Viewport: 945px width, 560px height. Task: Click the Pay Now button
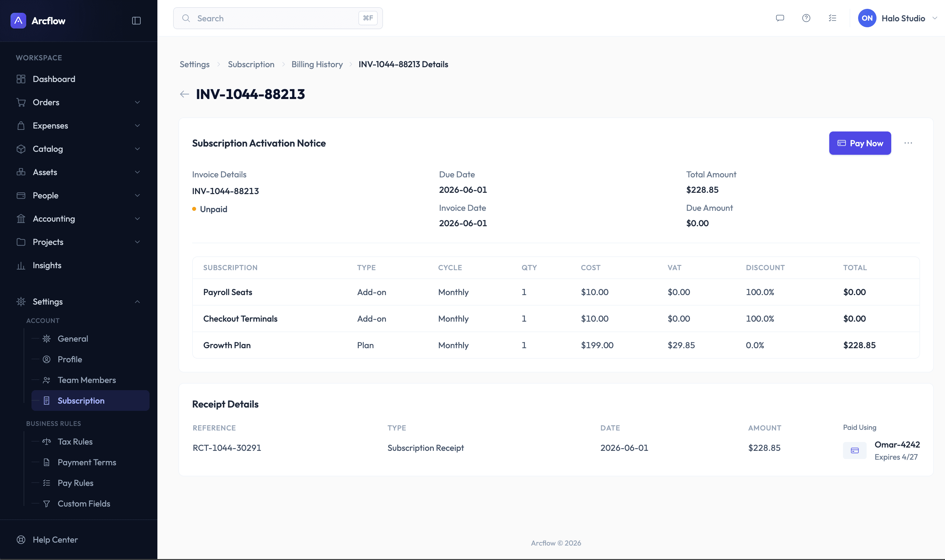click(860, 143)
